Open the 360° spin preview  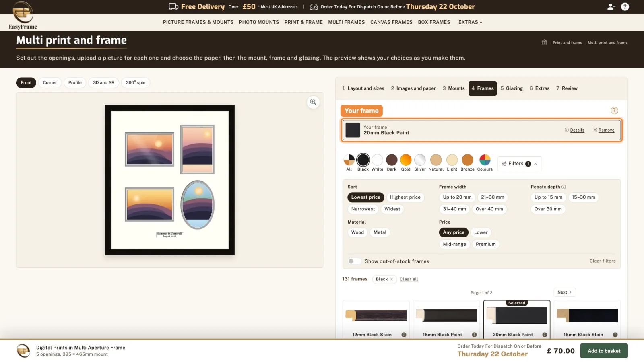136,83
